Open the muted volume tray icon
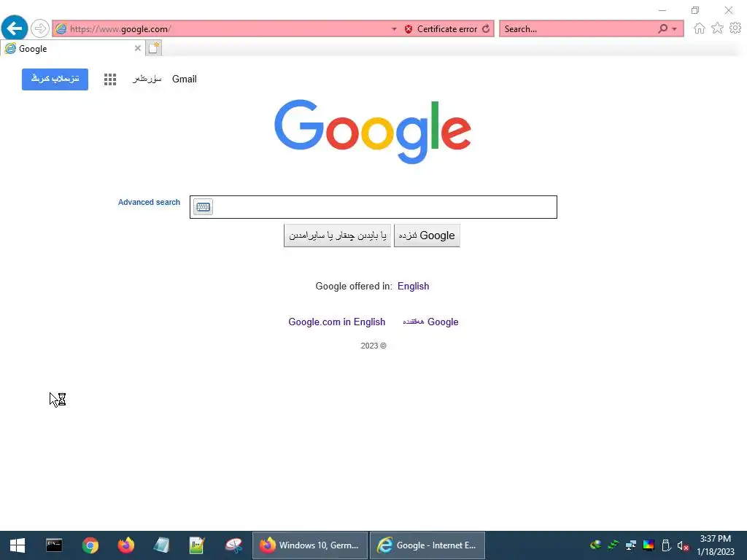 [683, 545]
